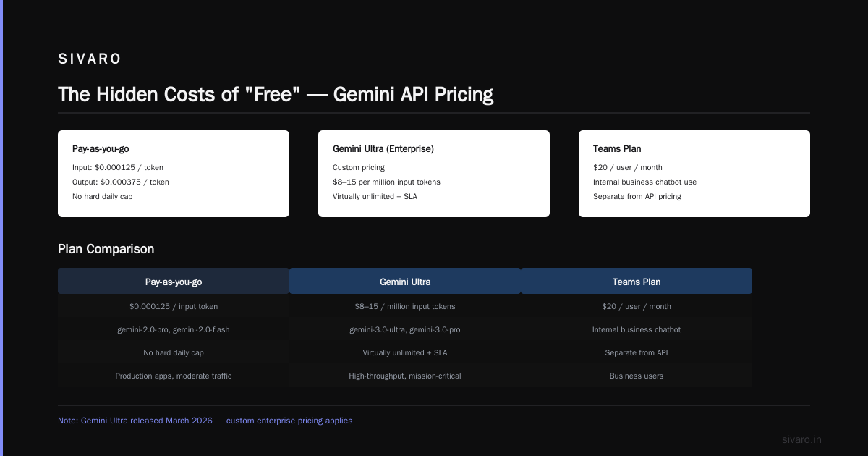Click the $20 / user / month table cell
The height and width of the screenshot is (456, 868).
(x=637, y=306)
